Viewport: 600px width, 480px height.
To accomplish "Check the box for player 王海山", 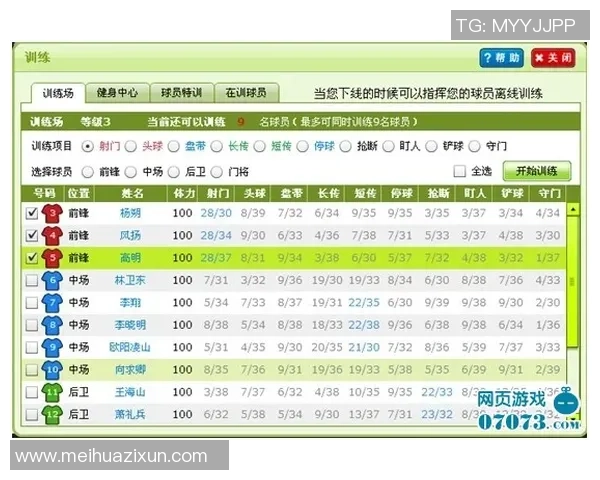I will coord(32,392).
